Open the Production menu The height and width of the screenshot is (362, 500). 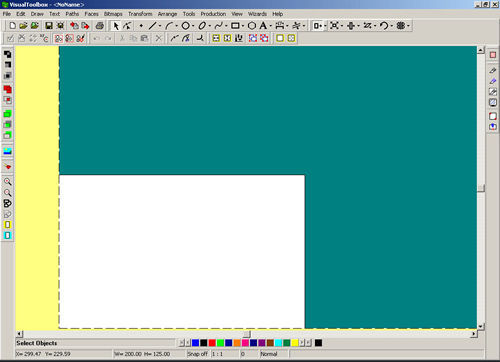pos(213,14)
